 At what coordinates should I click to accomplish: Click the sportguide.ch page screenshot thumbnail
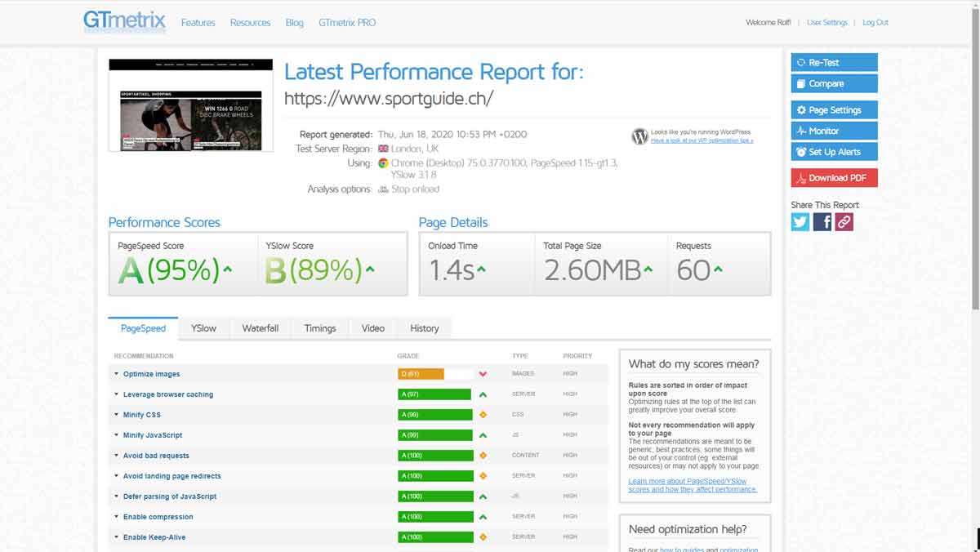pos(191,105)
